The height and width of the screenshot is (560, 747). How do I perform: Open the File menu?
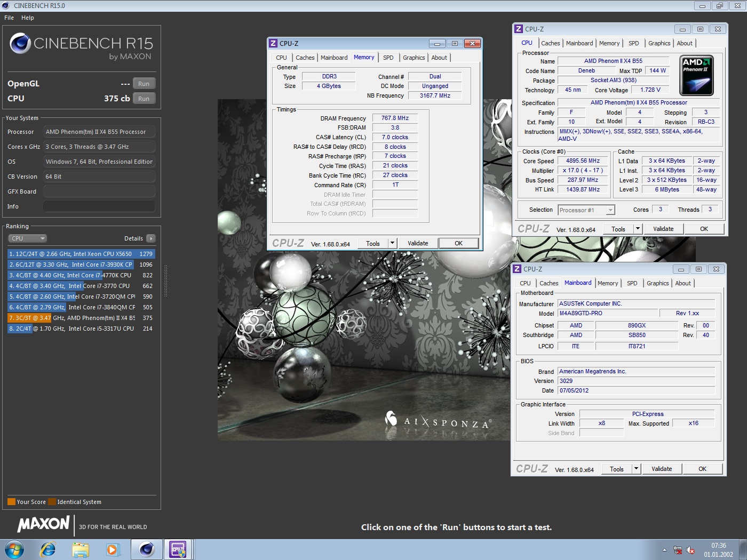[x=9, y=18]
